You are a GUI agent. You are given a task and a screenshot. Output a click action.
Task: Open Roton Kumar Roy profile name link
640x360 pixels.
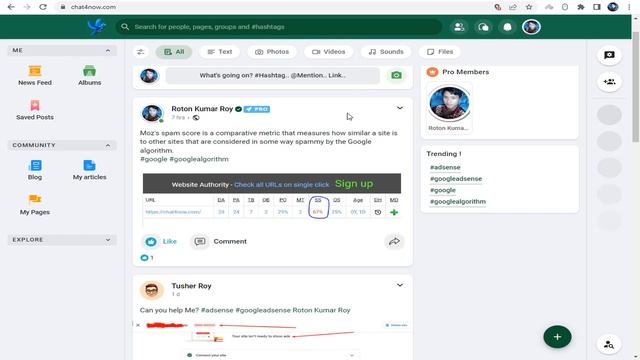point(202,109)
